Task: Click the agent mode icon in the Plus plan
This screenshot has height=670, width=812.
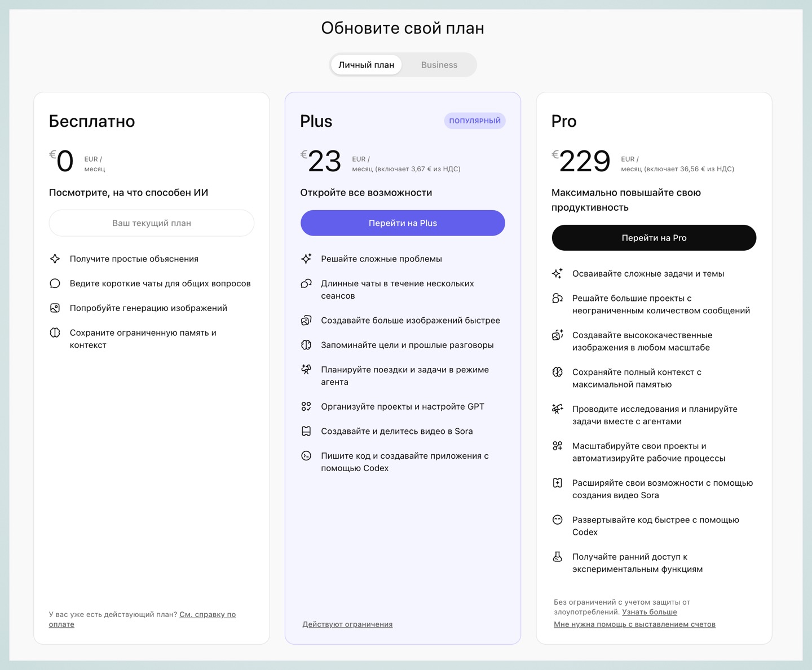Action: click(x=306, y=370)
